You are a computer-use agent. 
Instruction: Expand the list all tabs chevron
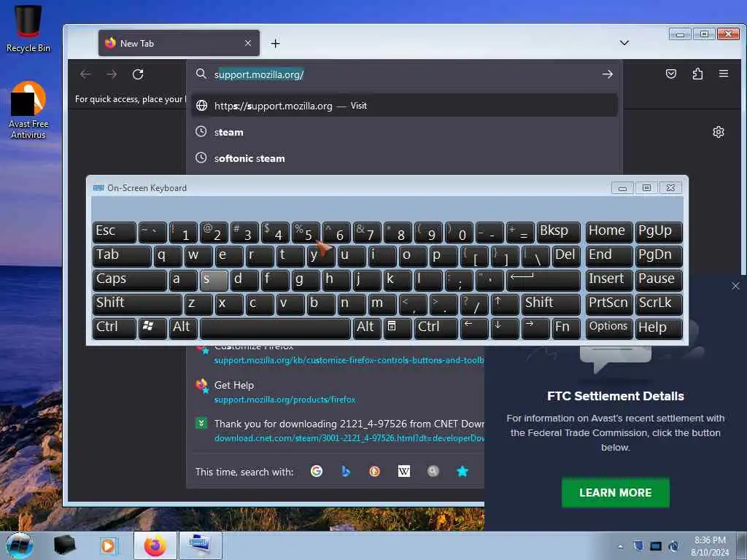tap(624, 43)
